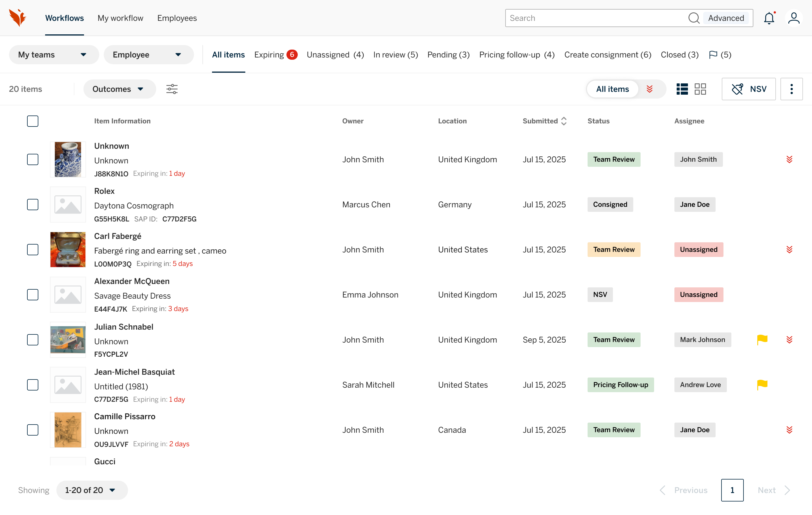Screen dimensions: 812x515
Task: Select the In review (5) tab
Action: (396, 55)
